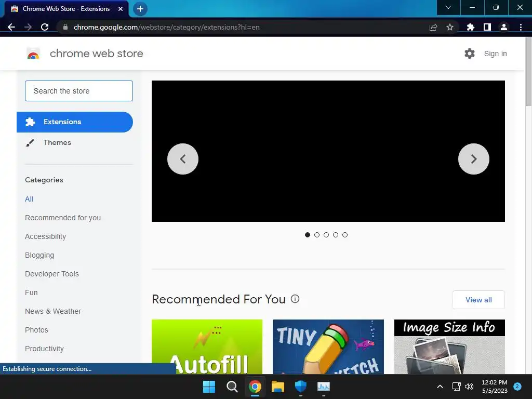The height and width of the screenshot is (399, 532).
Task: Open the Windows Start menu
Action: click(x=209, y=387)
